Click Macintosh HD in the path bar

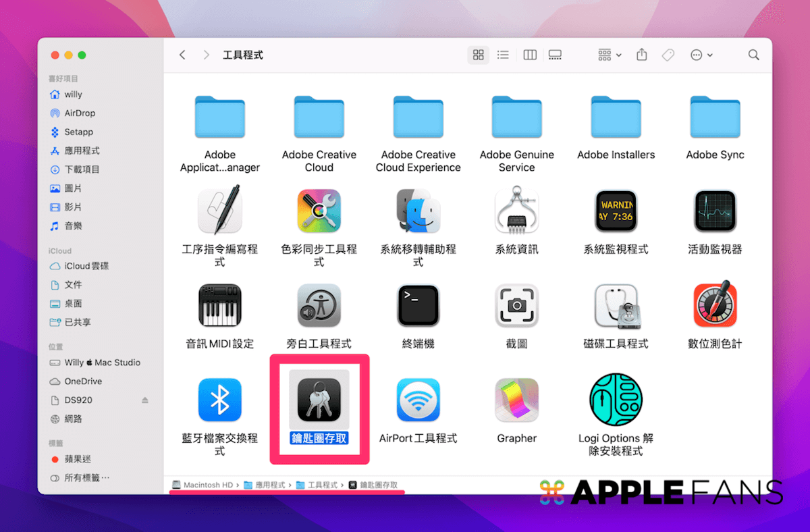click(205, 485)
